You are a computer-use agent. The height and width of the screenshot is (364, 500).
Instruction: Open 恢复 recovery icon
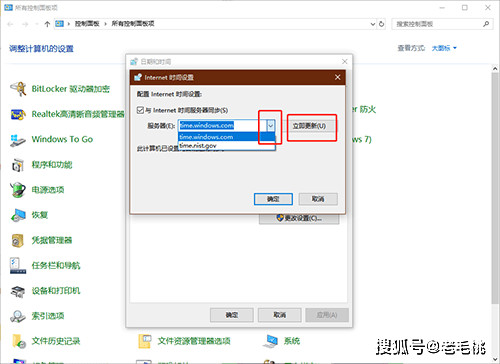tap(18, 215)
